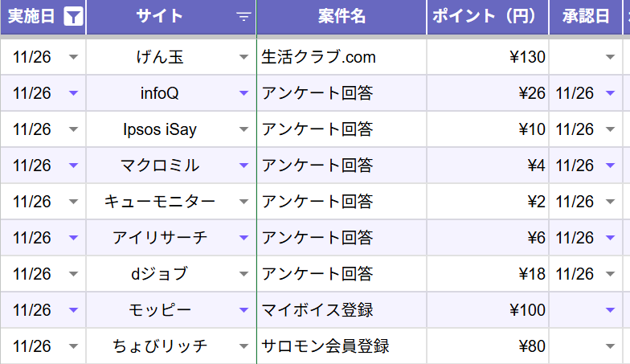Click the サロモン会員登録 cell
Viewport: 630px width, 364px height.
[342, 346]
